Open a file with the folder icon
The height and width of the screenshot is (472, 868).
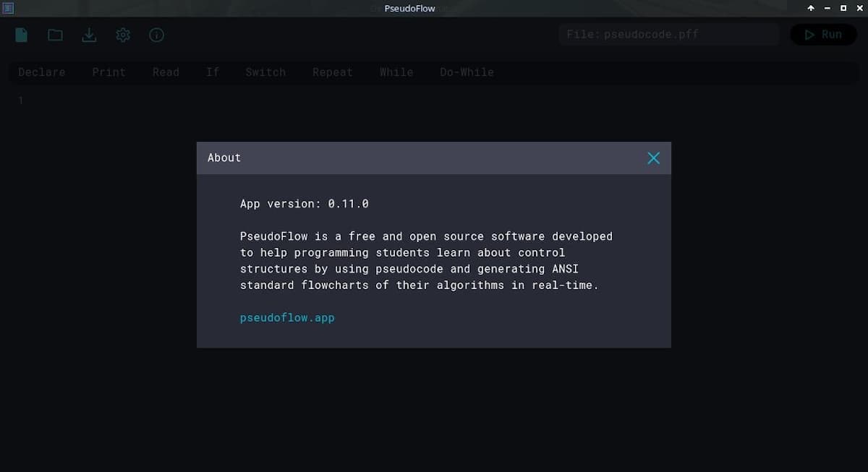[x=55, y=35]
